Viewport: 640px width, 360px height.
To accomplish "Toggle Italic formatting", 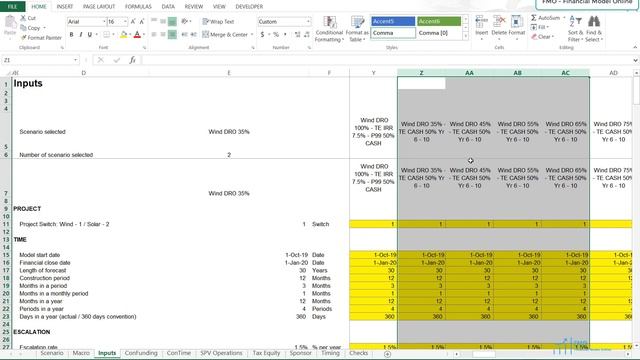I will click(80, 34).
